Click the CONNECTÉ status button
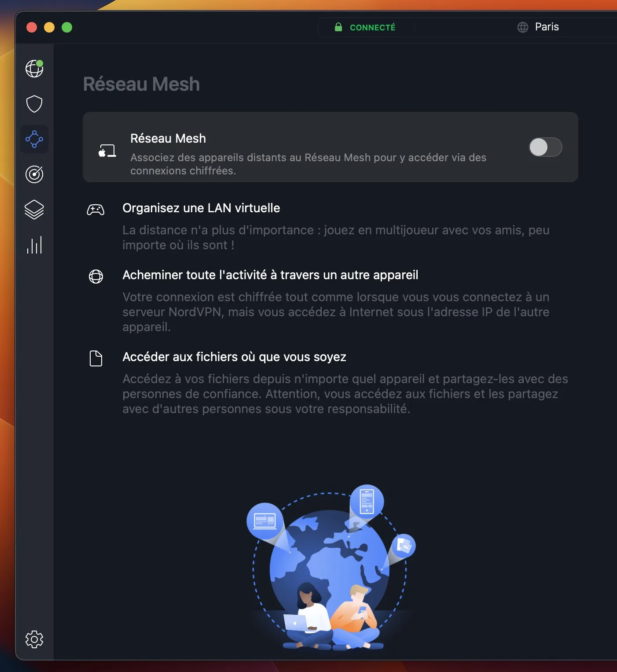 coord(366,27)
